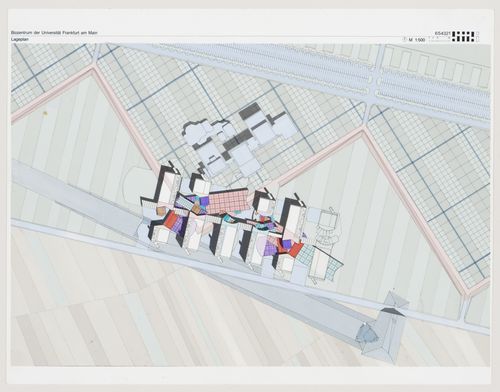Click the "Lageplan" subtitle label
500x392 pixels.
pyautogui.click(x=20, y=39)
